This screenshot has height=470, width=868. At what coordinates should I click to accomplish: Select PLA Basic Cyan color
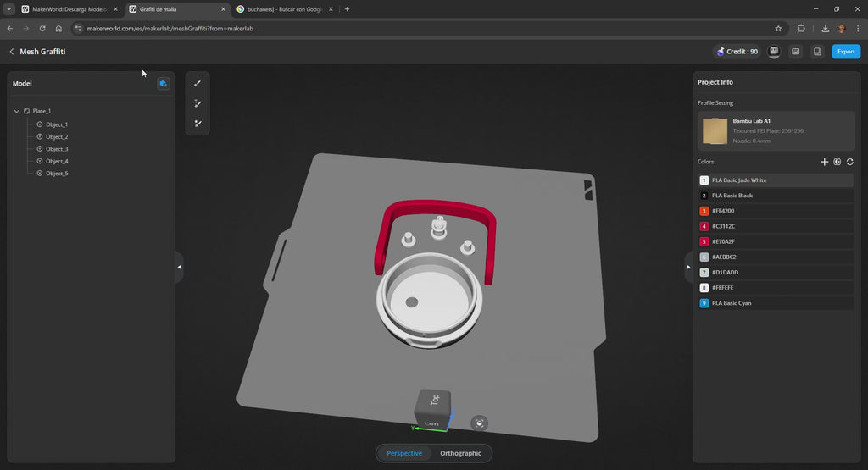coord(775,303)
